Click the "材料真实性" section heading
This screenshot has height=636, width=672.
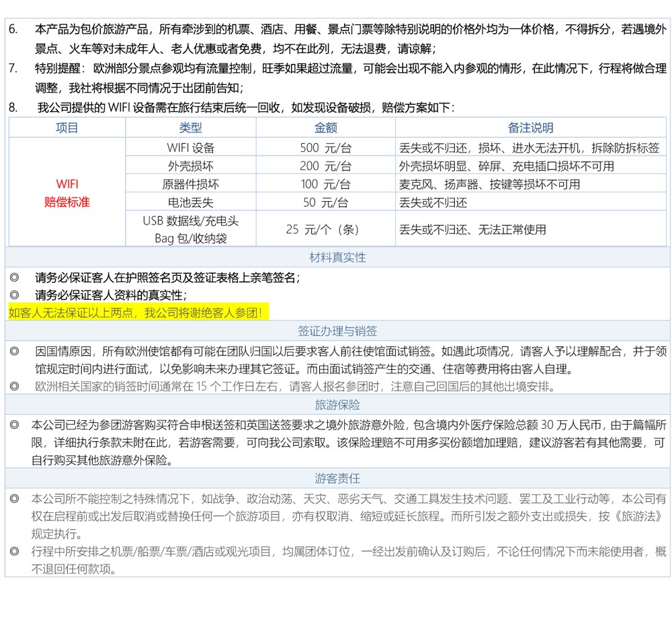point(337,257)
